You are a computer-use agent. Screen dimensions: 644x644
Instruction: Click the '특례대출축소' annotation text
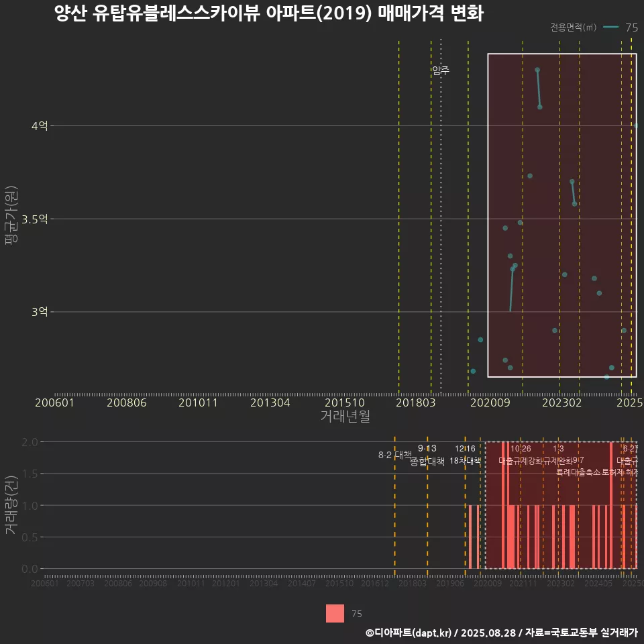[x=578, y=472]
